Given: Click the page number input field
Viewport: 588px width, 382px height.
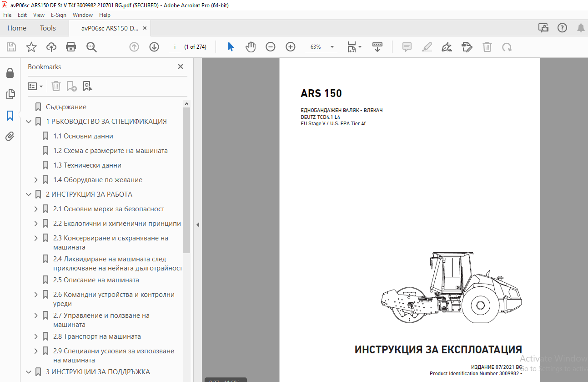Looking at the screenshot, I should pyautogui.click(x=175, y=47).
